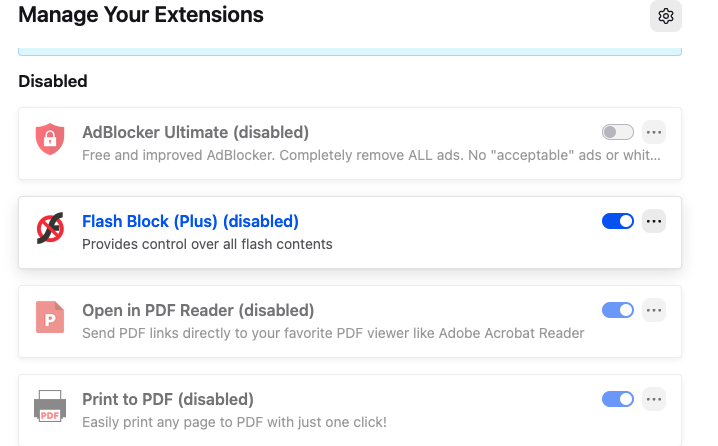Open the extensions settings gear menu
This screenshot has width=718, height=446.
click(666, 16)
